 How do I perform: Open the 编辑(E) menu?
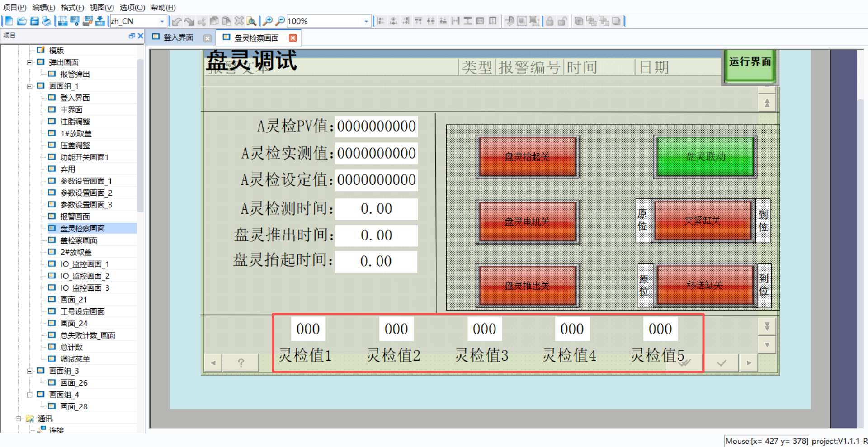tap(43, 8)
